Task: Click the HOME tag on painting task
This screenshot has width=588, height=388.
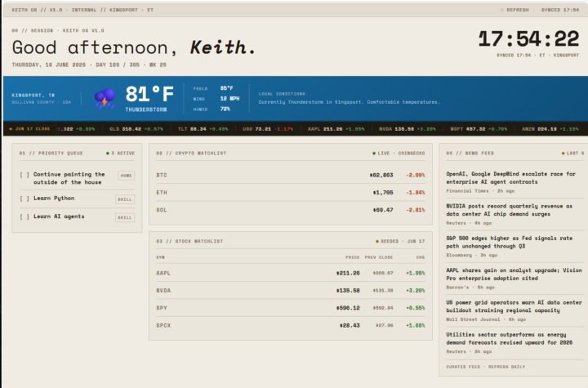Action: coord(127,176)
